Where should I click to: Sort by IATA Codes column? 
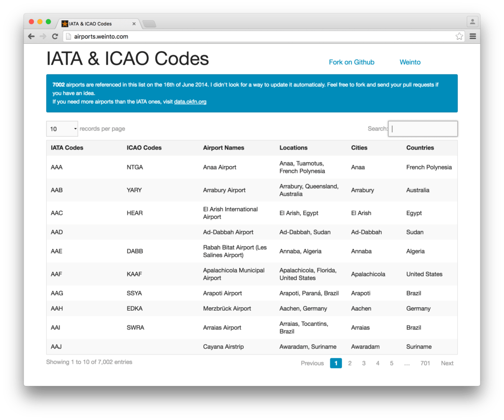pyautogui.click(x=67, y=148)
